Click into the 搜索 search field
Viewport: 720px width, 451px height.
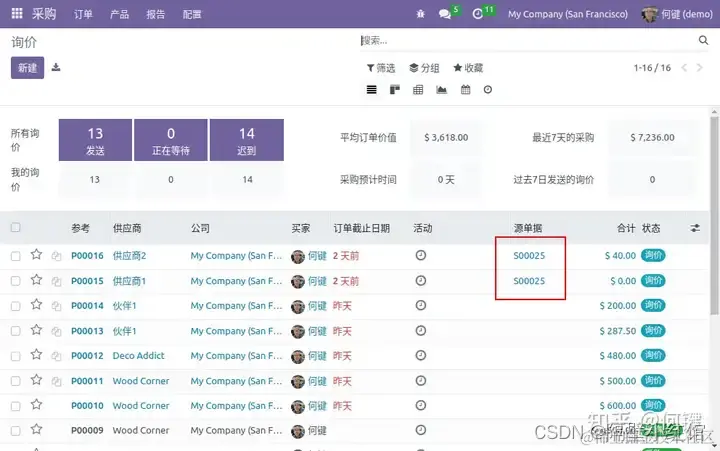point(528,40)
